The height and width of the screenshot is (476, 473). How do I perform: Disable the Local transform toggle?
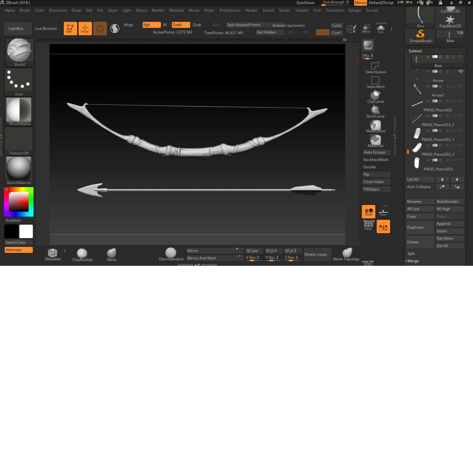(368, 211)
